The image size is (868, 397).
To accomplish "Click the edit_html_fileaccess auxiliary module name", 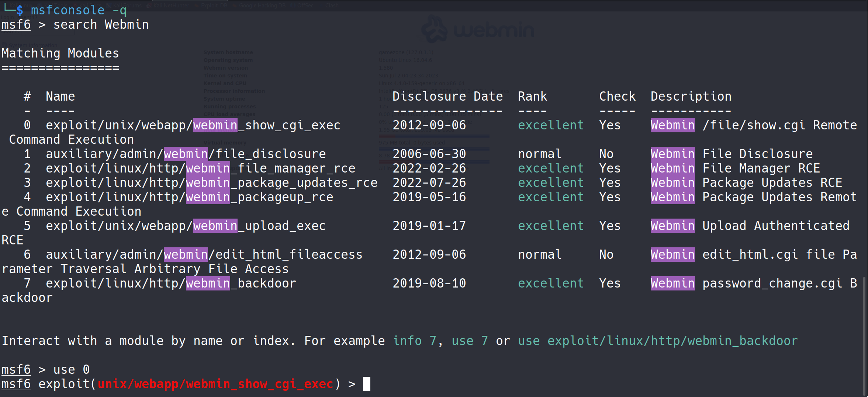I will pyautogui.click(x=204, y=255).
